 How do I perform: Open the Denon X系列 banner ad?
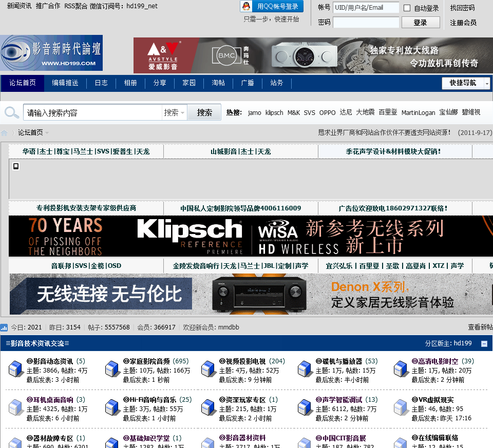pyautogui.click(x=251, y=294)
